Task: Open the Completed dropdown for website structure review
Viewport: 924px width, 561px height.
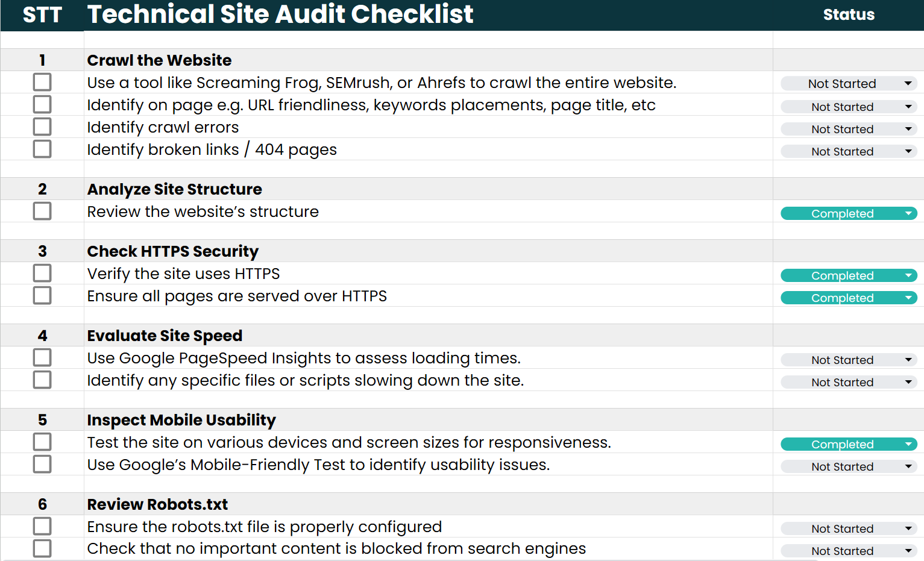Action: [x=908, y=213]
